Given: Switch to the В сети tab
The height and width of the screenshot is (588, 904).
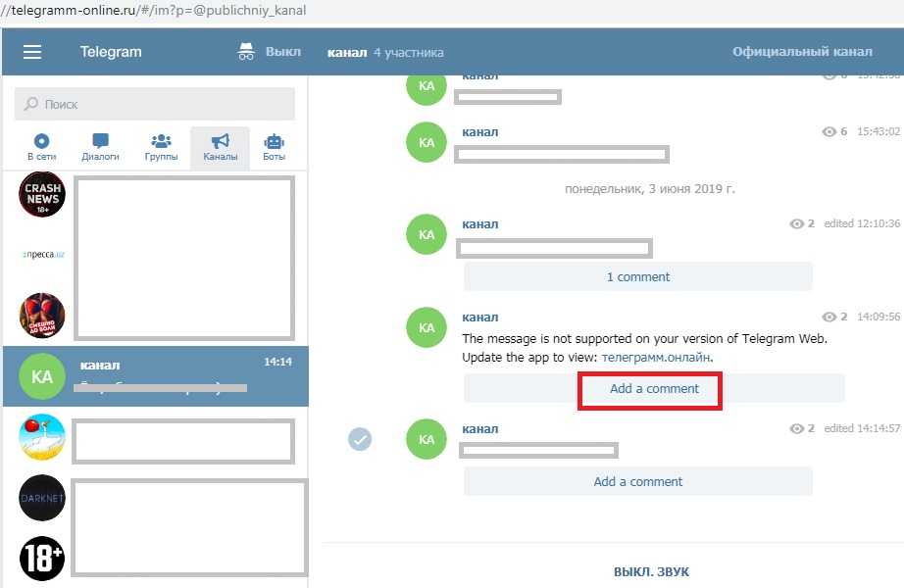Looking at the screenshot, I should 41,148.
